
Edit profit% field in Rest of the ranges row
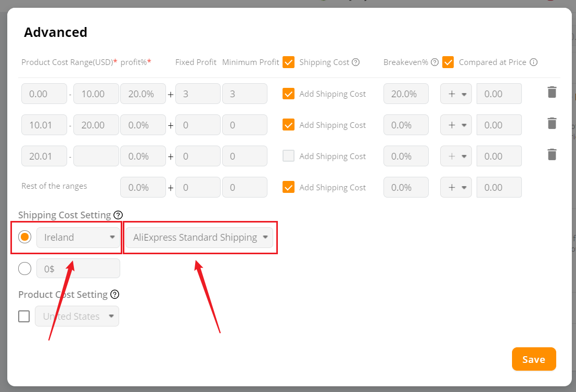(x=143, y=187)
